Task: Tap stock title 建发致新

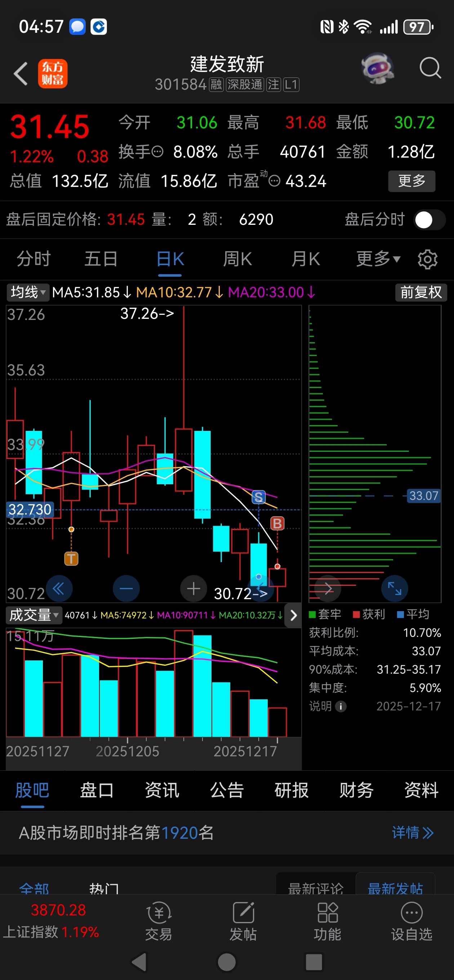Action: click(227, 64)
